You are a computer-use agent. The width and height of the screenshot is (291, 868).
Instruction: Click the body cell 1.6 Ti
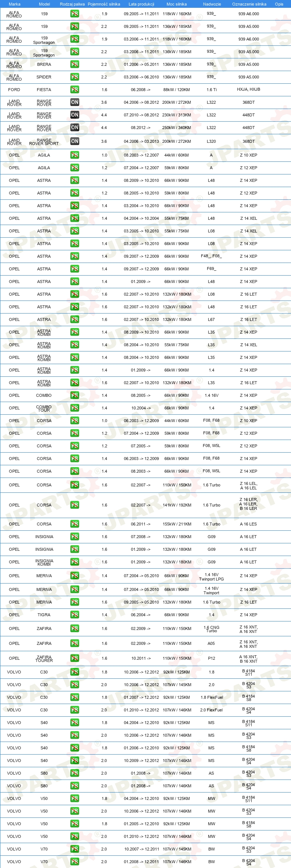pyautogui.click(x=211, y=90)
